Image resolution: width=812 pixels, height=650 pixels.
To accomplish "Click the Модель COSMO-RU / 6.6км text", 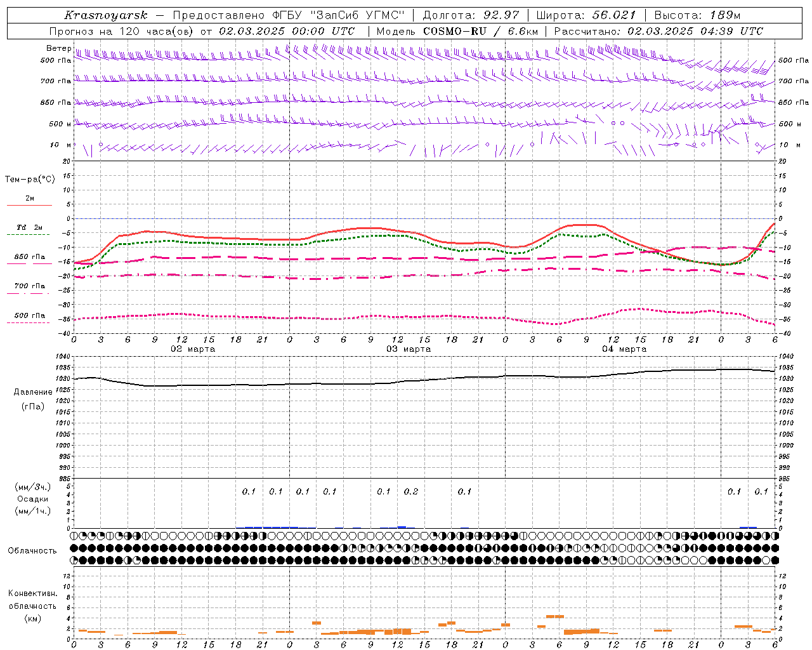I will pos(457,31).
